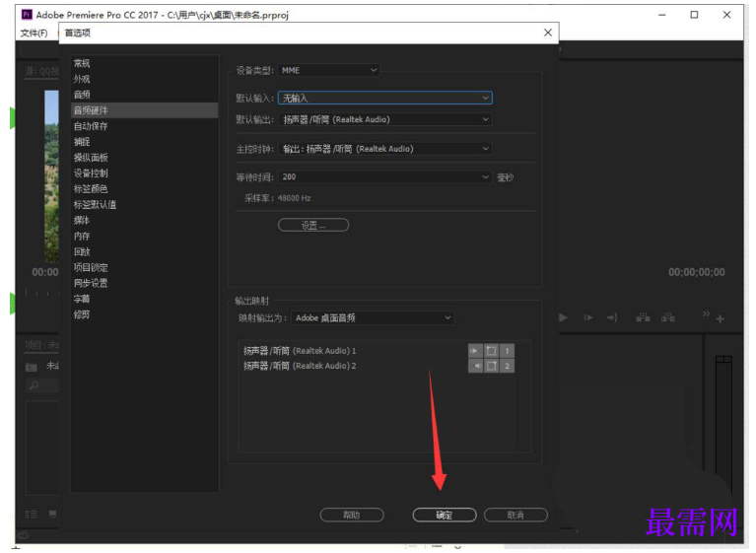The image size is (756, 553).
Task: Click the Lift icon in program monitor
Action: click(x=644, y=317)
